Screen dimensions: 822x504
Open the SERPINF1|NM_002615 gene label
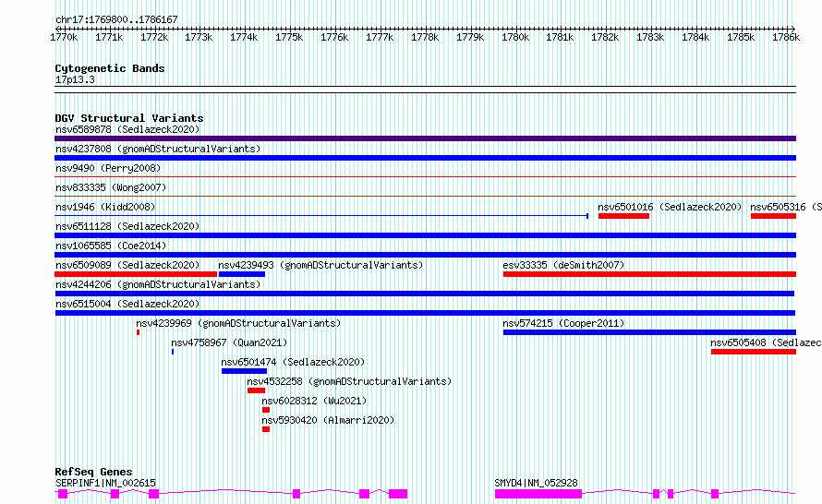click(105, 483)
